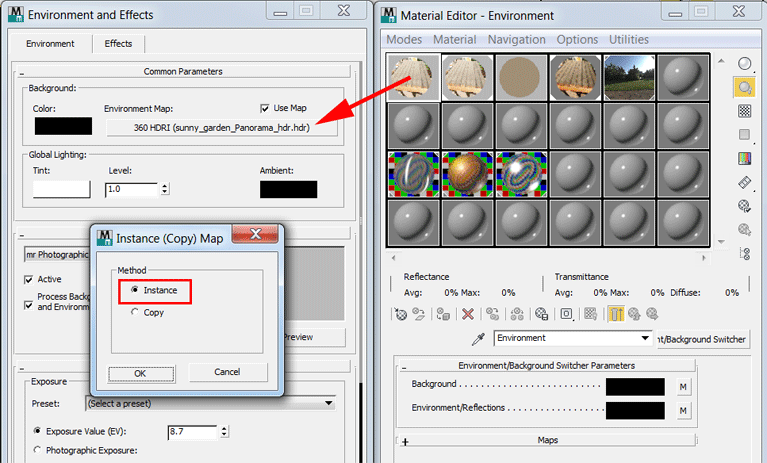The height and width of the screenshot is (463, 767).
Task: Pick material with the eyedropper icon
Action: pos(478,339)
